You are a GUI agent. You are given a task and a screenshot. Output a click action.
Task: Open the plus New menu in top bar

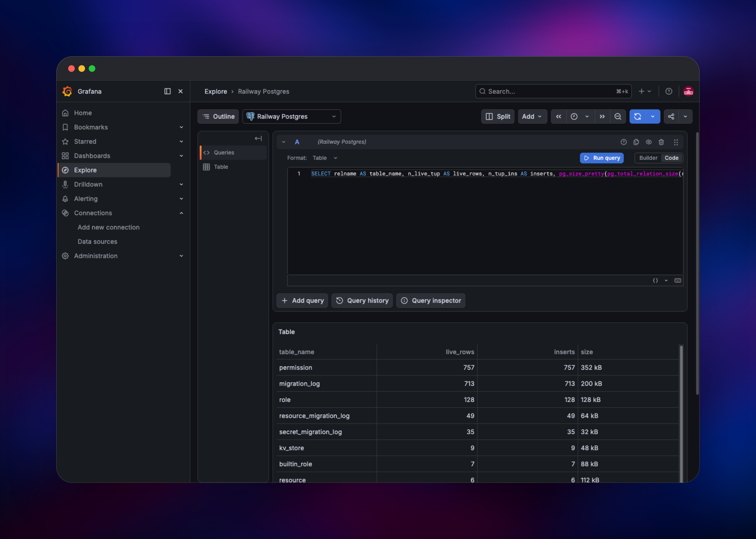645,91
